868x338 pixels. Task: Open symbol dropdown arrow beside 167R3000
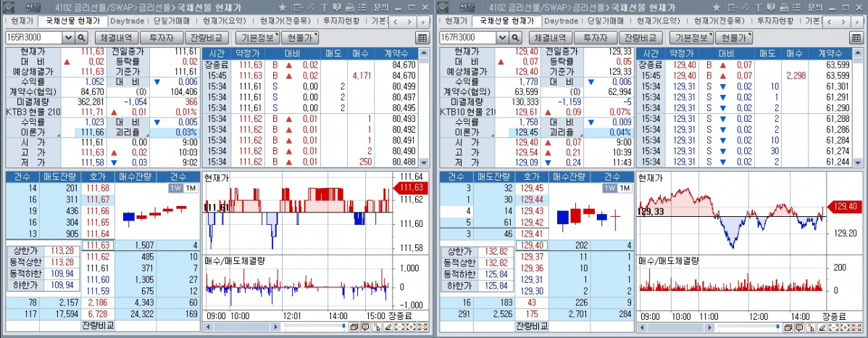point(502,38)
